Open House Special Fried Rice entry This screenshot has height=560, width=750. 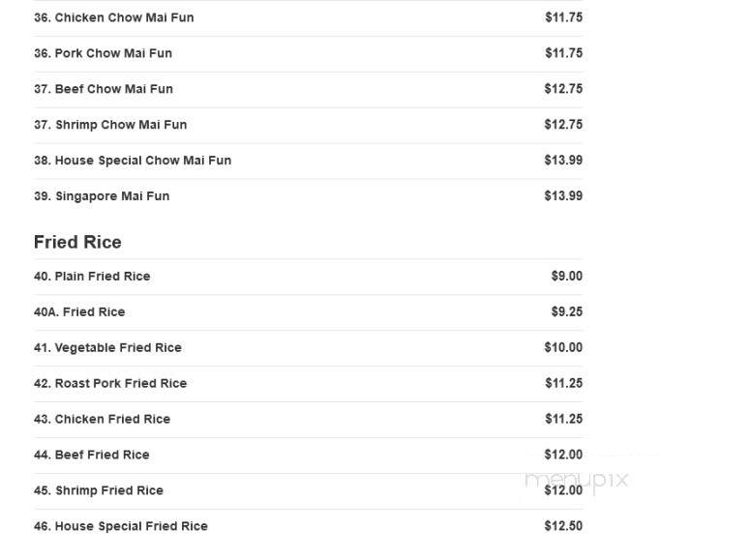click(308, 526)
